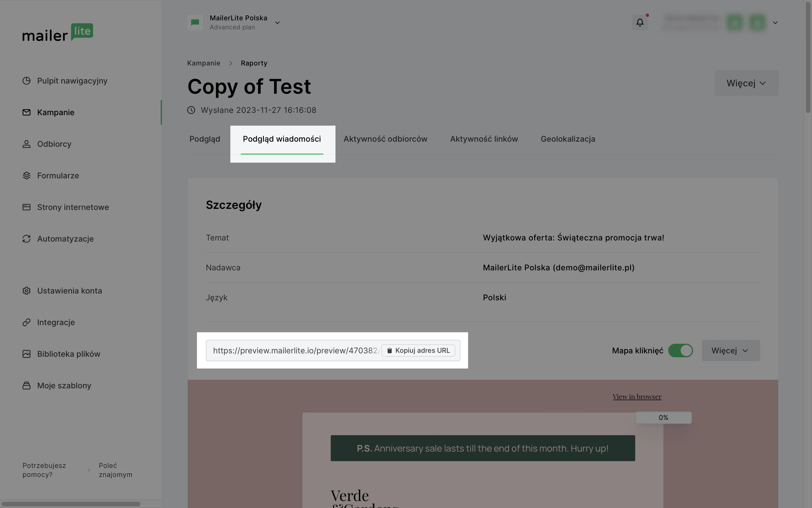This screenshot has width=812, height=508.
Task: Click View in browser link
Action: click(637, 397)
